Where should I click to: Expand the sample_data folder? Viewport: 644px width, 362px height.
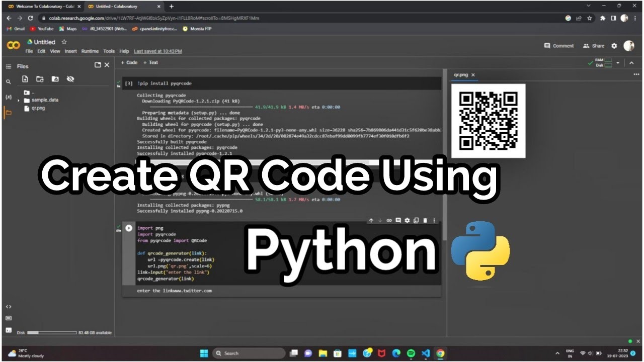[19, 101]
